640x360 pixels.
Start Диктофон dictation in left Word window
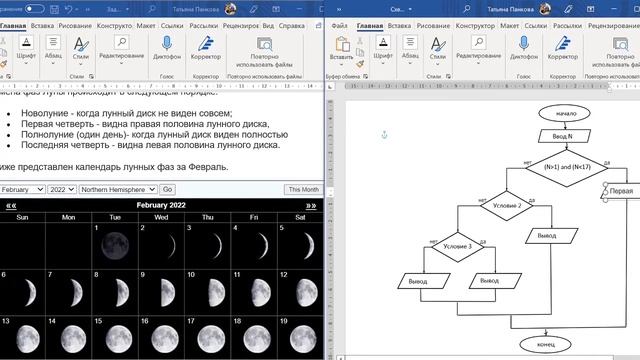click(167, 49)
